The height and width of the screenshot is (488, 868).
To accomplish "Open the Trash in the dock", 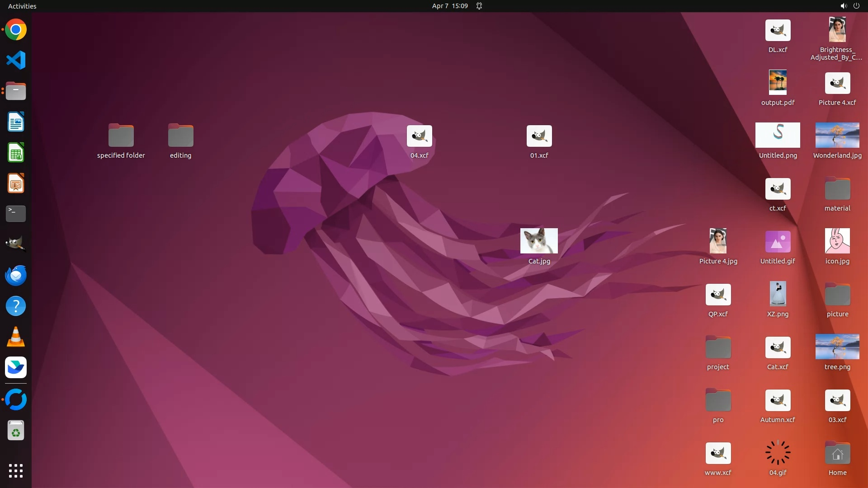I will (x=16, y=431).
